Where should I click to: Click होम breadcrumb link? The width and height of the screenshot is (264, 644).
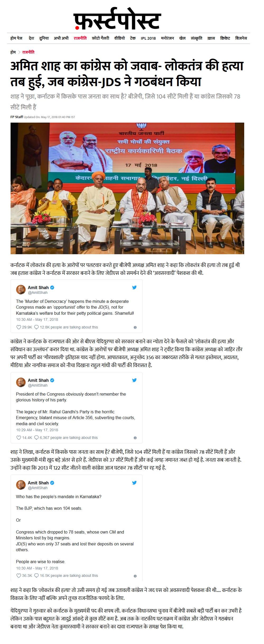tap(13, 52)
